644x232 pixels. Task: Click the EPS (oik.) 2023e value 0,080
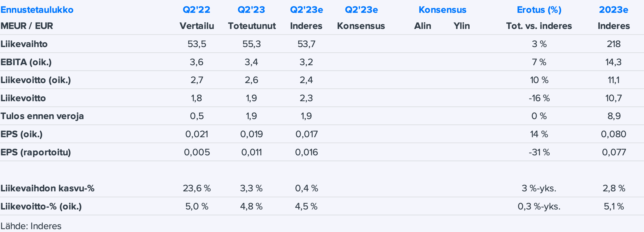pos(613,134)
